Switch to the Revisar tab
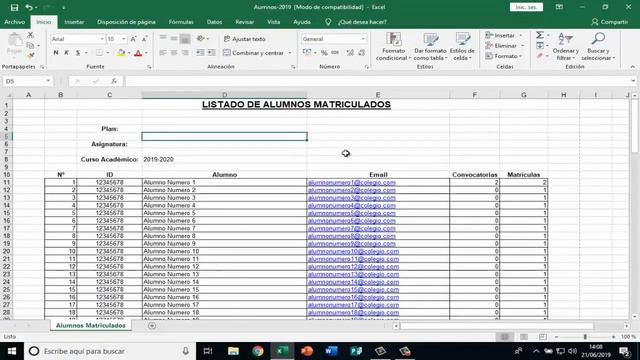 click(244, 22)
